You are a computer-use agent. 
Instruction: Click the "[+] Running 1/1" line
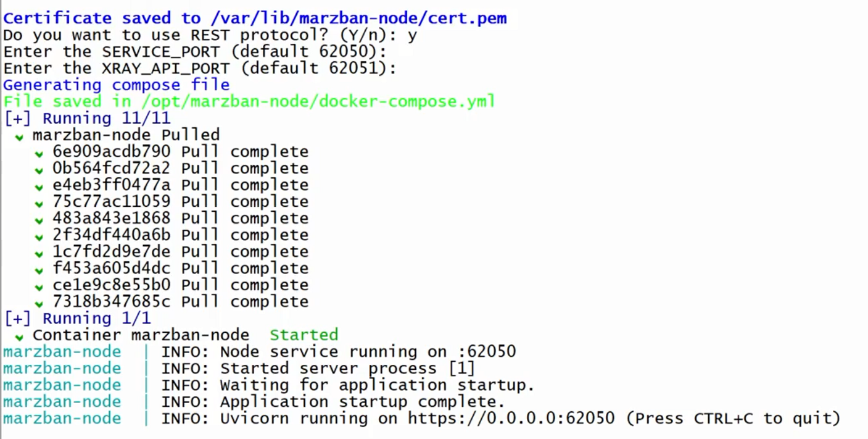[77, 318]
